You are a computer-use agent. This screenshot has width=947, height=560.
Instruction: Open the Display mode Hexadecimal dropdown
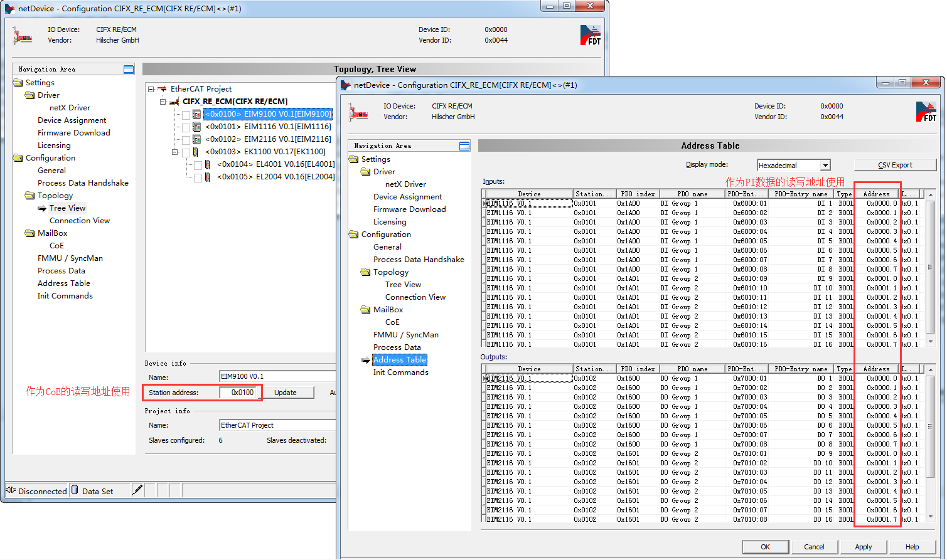826,166
